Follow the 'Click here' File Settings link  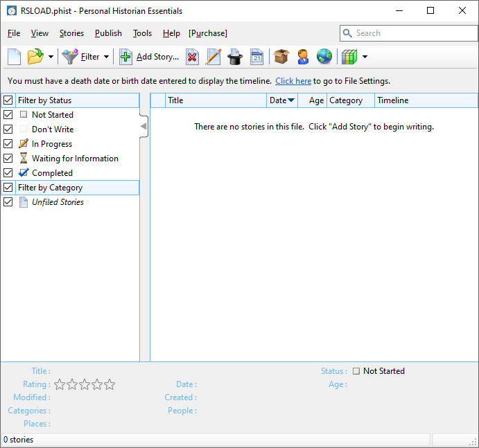pyautogui.click(x=293, y=81)
